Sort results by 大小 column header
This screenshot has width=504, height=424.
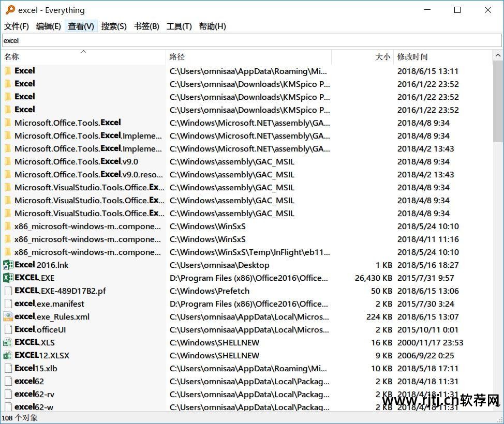click(x=362, y=57)
